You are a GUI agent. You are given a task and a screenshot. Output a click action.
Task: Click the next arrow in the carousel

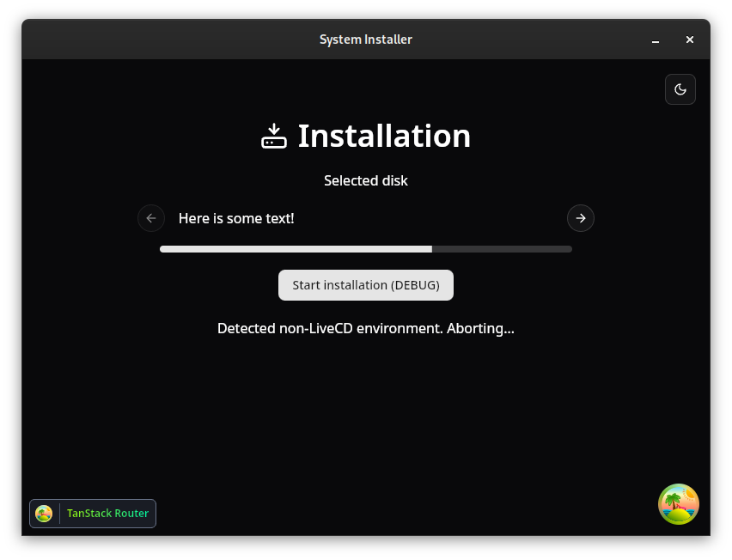pyautogui.click(x=580, y=218)
